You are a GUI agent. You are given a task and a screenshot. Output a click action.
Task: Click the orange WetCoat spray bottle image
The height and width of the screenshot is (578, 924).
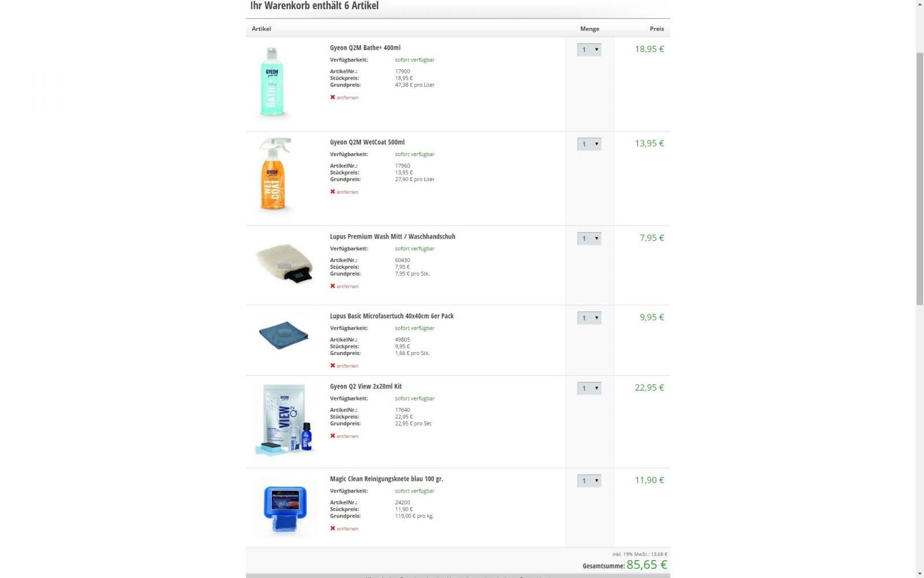pyautogui.click(x=273, y=174)
